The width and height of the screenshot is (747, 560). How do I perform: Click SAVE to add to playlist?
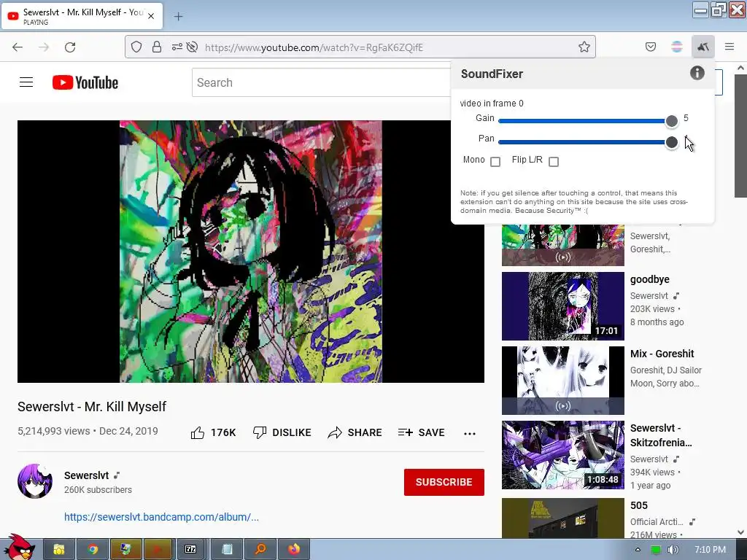click(x=421, y=432)
